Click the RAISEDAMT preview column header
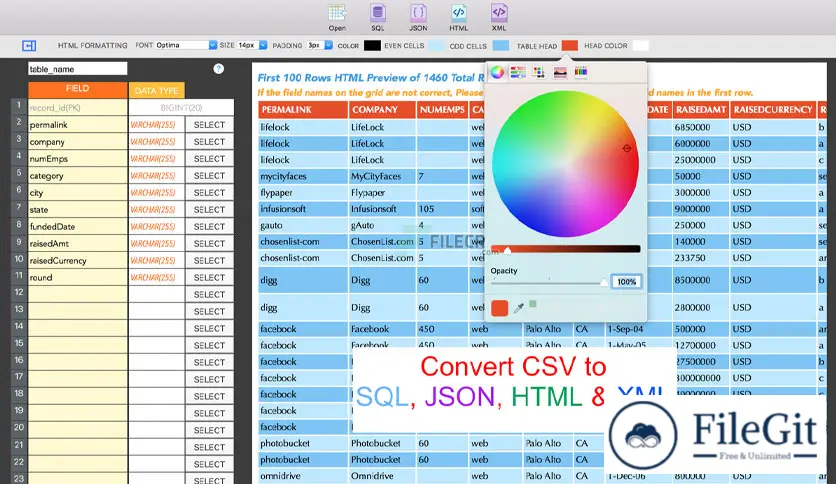 [701, 110]
